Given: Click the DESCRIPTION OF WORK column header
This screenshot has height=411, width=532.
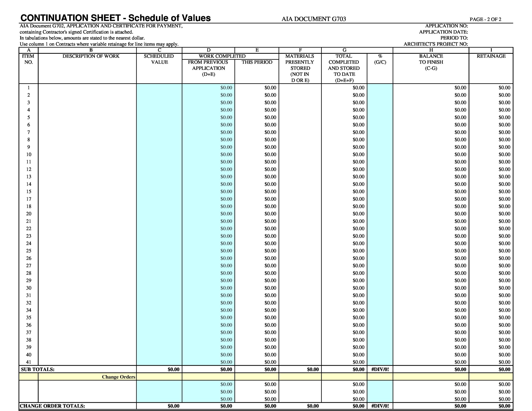Looking at the screenshot, I should click(91, 56).
